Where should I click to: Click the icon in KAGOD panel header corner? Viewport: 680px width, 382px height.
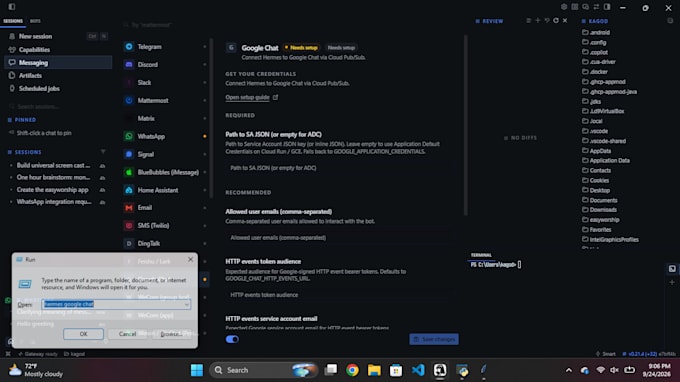[x=670, y=20]
